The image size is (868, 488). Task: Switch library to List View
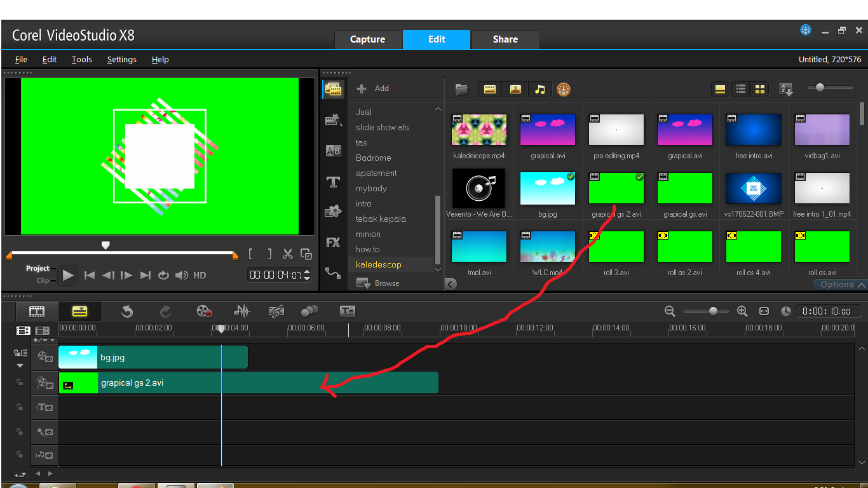[x=740, y=90]
